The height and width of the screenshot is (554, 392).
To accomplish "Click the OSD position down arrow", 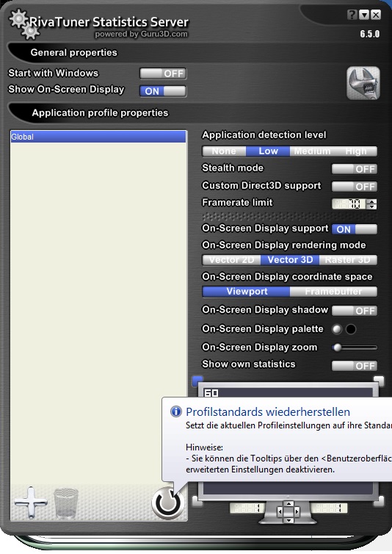I will point(289,520).
